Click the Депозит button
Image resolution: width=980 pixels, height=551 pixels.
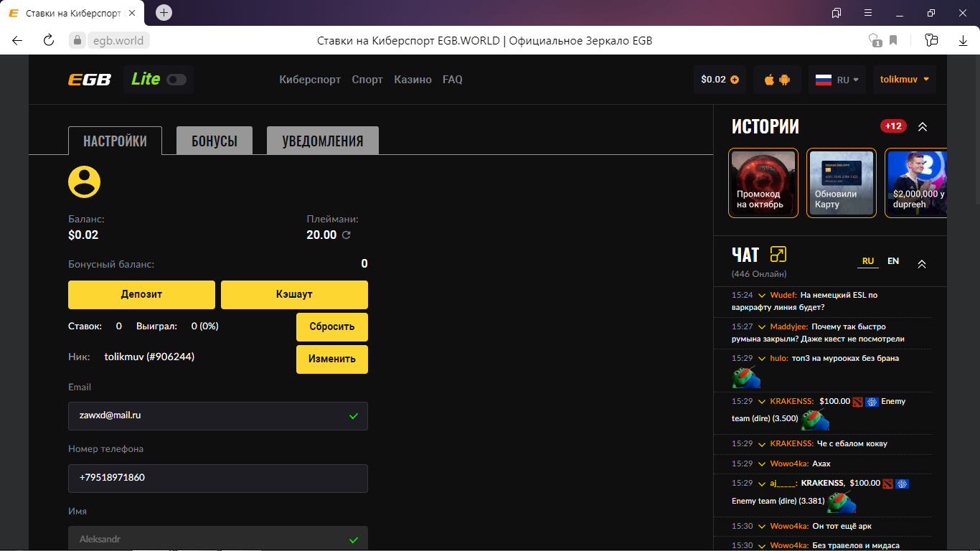(x=141, y=294)
